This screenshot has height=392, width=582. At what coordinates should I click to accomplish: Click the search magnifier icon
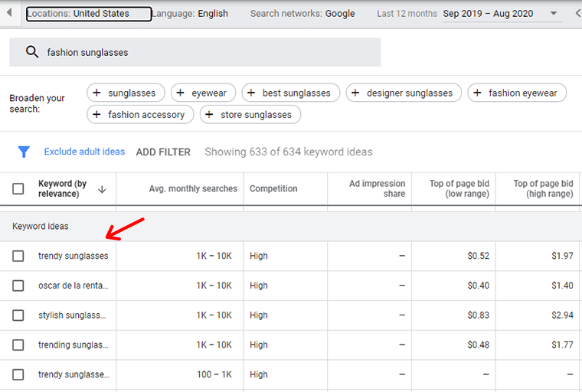pos(32,52)
